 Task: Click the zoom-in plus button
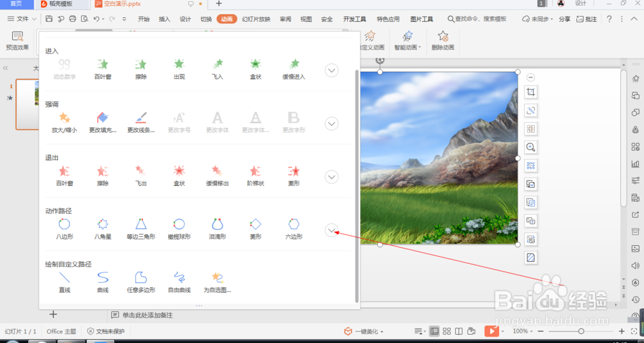pos(622,331)
